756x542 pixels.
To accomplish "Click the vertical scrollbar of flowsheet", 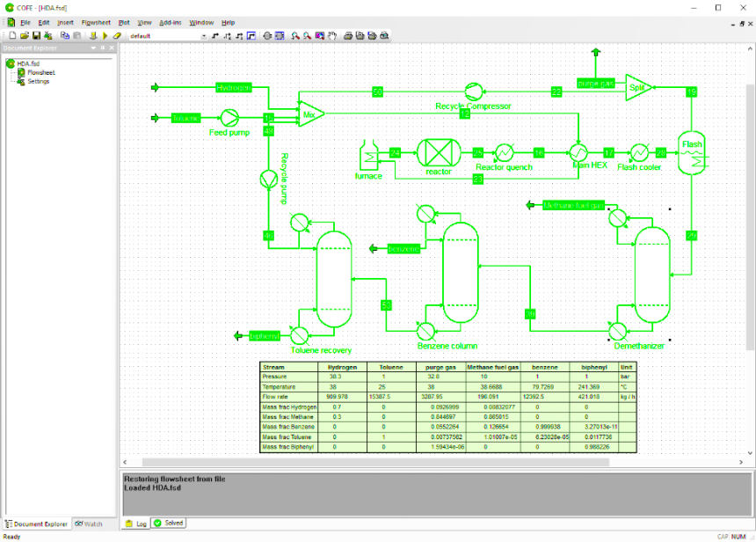I will (x=750, y=217).
